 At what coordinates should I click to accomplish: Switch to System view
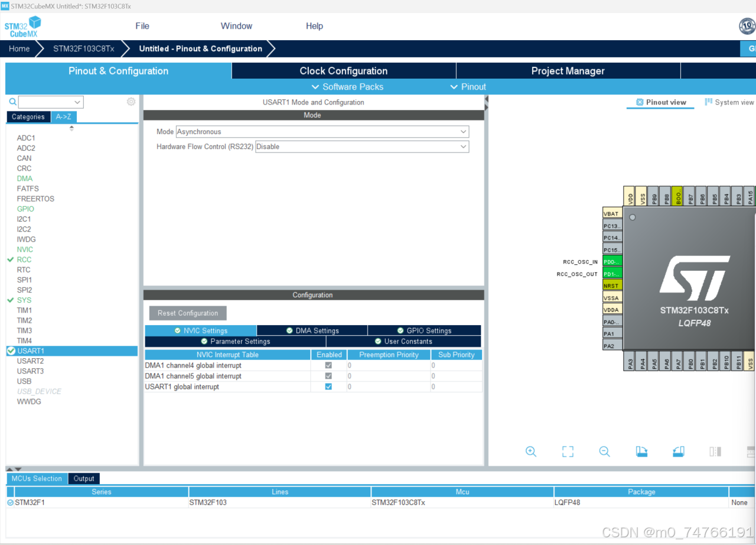(x=729, y=102)
